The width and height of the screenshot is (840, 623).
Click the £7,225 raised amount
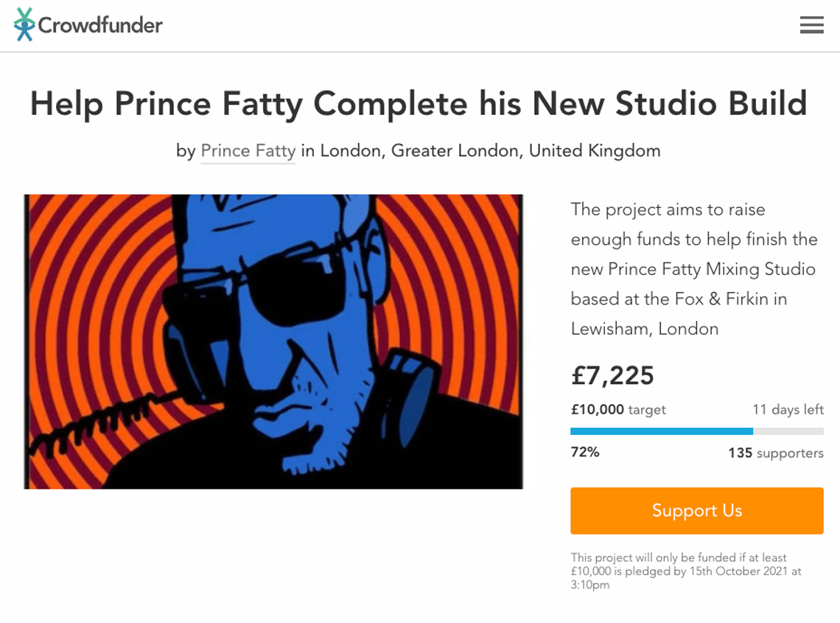(x=612, y=375)
